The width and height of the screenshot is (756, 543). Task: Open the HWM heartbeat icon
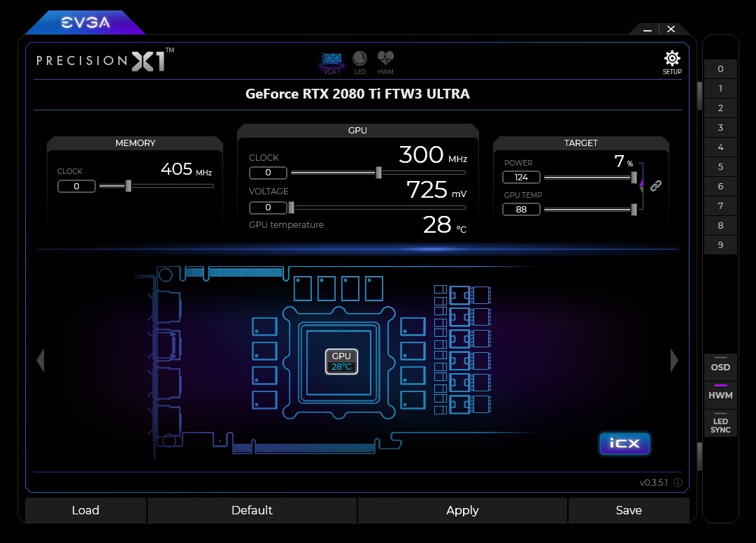pos(385,63)
